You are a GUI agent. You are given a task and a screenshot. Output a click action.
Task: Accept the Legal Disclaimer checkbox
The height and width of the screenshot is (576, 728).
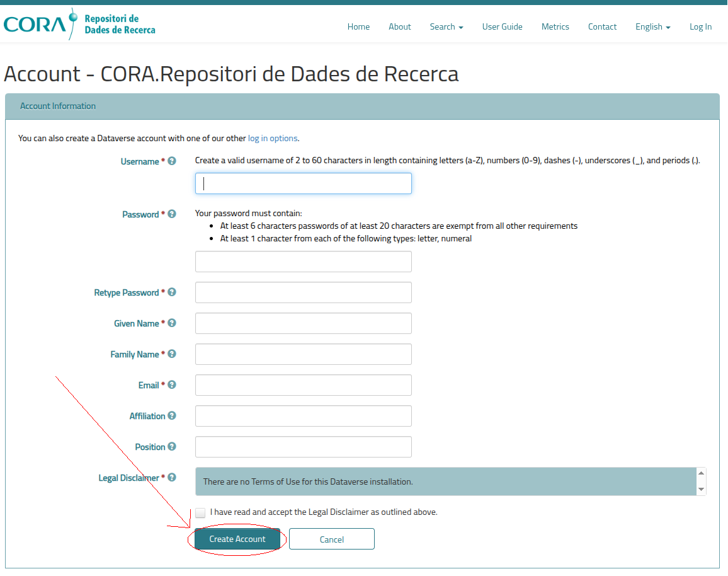(x=200, y=513)
